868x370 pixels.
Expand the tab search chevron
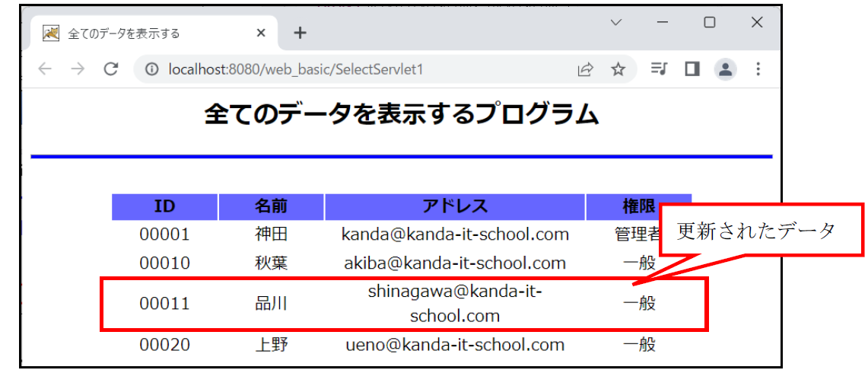tap(617, 23)
